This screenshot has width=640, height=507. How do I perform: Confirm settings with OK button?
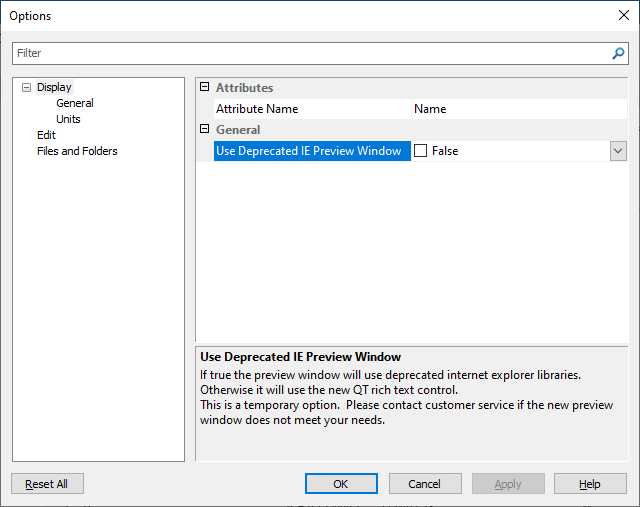click(341, 484)
